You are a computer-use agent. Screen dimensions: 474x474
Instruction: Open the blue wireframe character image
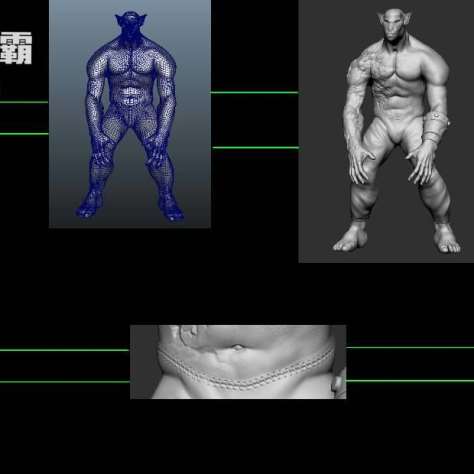coord(130,114)
